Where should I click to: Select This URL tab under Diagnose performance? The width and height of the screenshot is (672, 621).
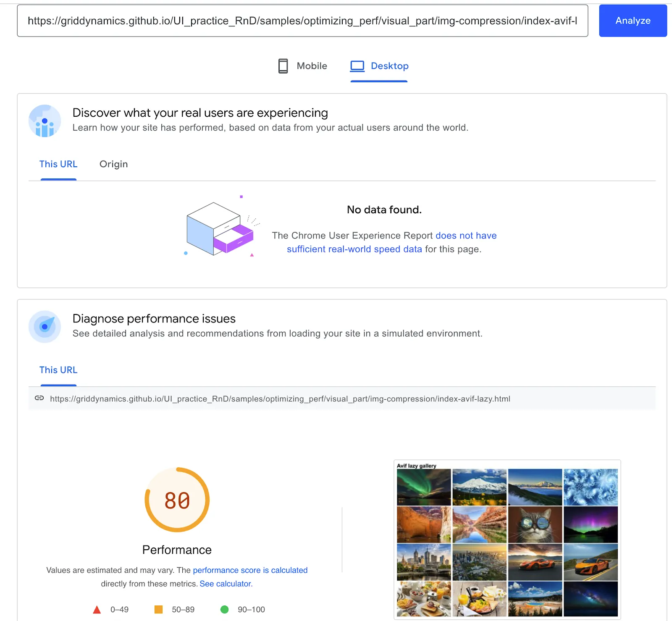point(58,370)
